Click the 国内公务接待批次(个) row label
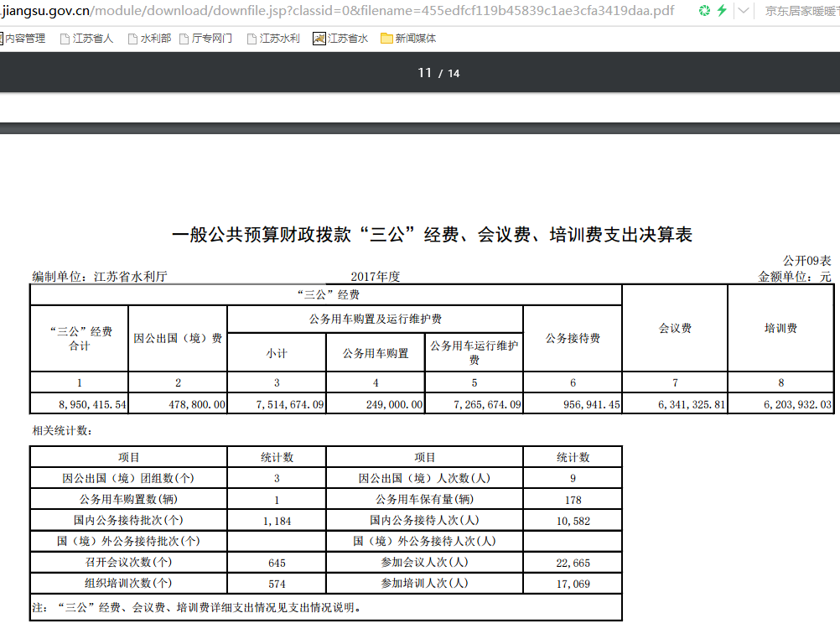Viewport: 840px width, 634px height. point(128,521)
